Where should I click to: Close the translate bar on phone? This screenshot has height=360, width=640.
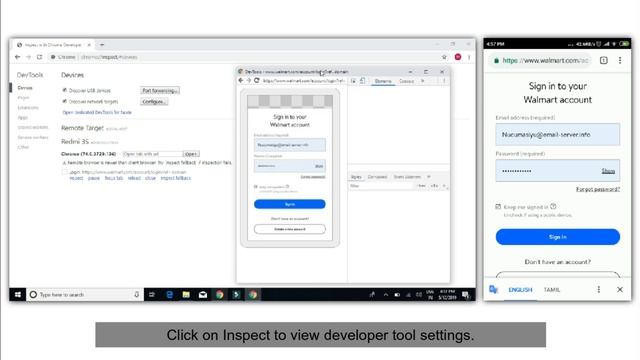click(620, 289)
